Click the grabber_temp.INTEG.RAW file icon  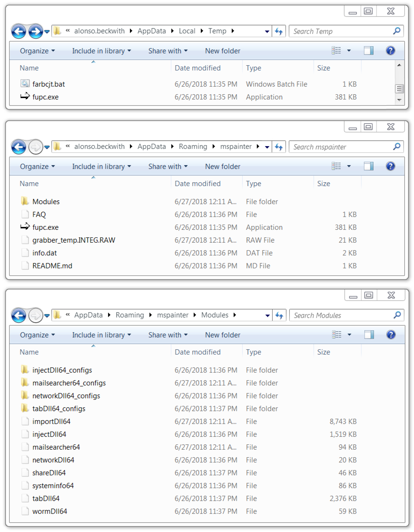[25, 240]
